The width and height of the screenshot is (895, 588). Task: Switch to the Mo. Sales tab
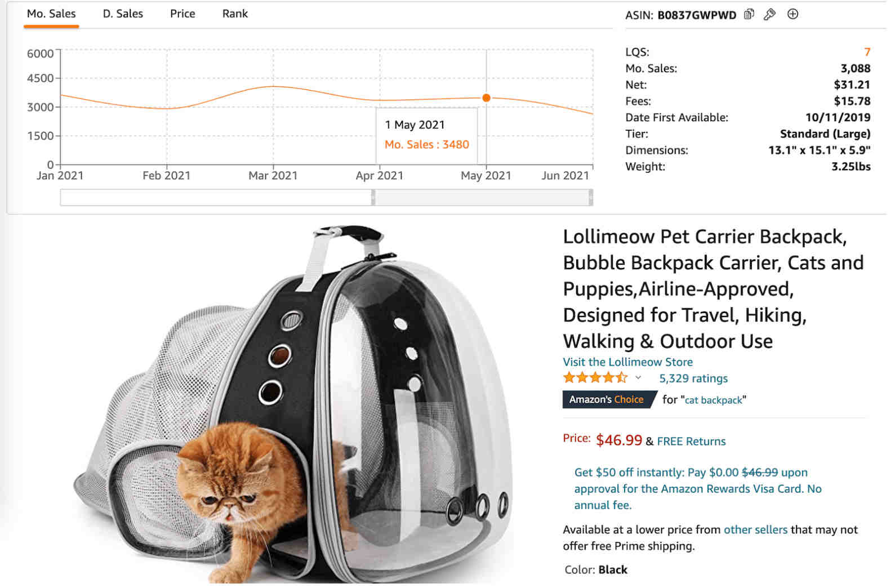point(51,14)
